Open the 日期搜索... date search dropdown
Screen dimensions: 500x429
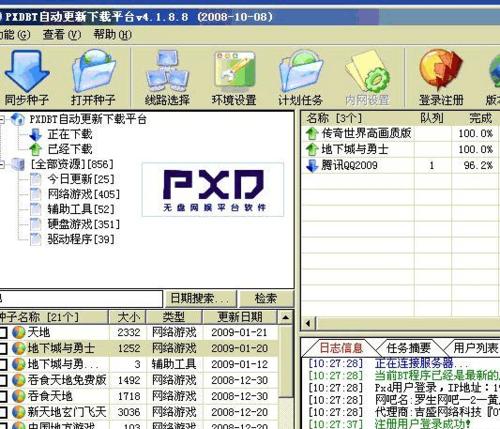coord(201,298)
